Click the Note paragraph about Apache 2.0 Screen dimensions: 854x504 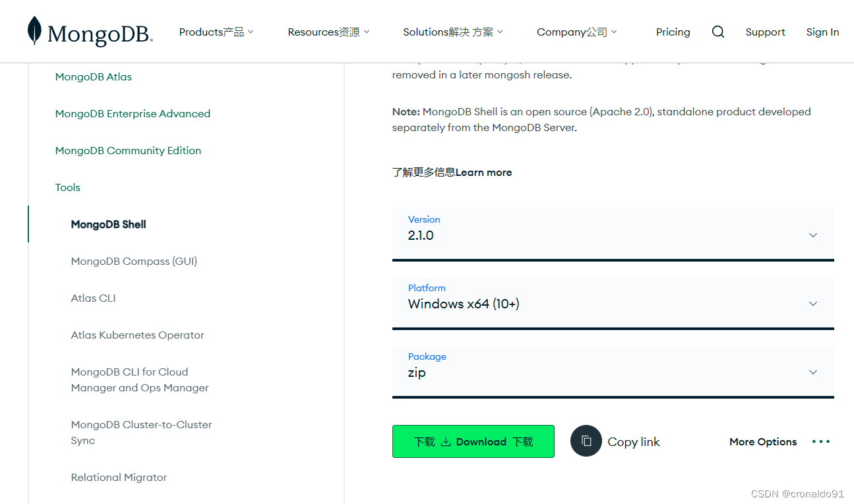point(601,119)
